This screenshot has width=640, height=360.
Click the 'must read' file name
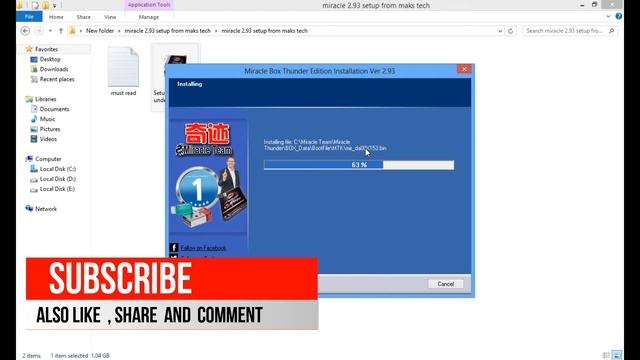point(123,93)
